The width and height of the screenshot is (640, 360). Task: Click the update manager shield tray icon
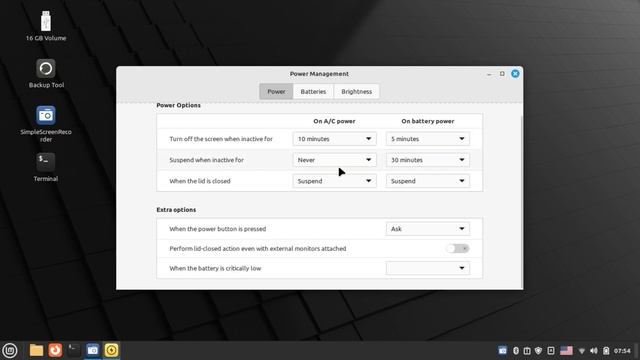[538, 351]
